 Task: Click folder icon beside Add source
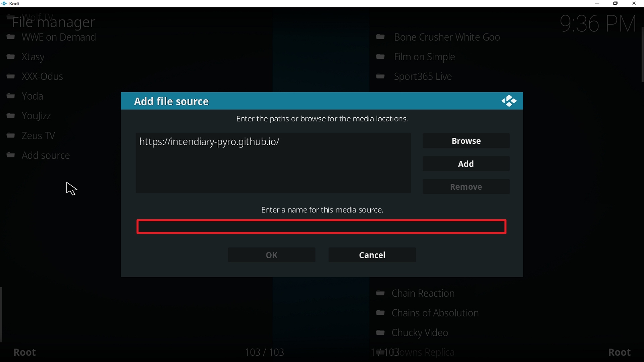coord(11,156)
